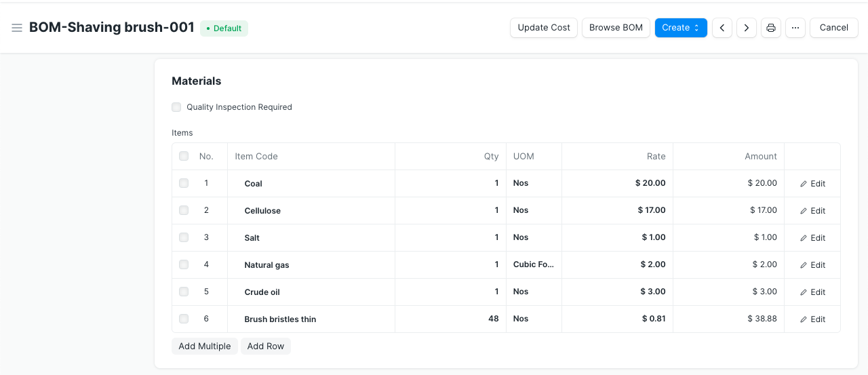Select all items with header checkbox
868x375 pixels.
click(184, 157)
